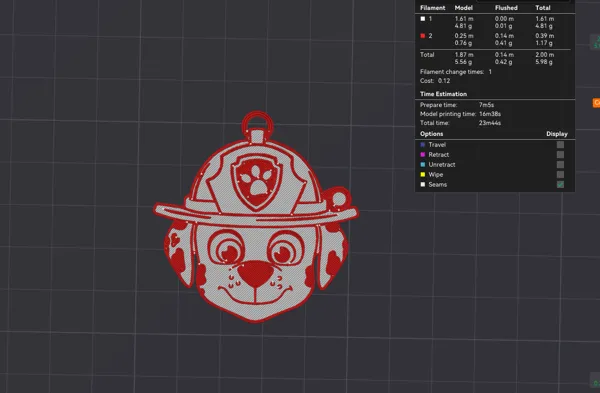The width and height of the screenshot is (600, 393).
Task: Click the Total row total weight 5.98 g
Action: coord(544,62)
